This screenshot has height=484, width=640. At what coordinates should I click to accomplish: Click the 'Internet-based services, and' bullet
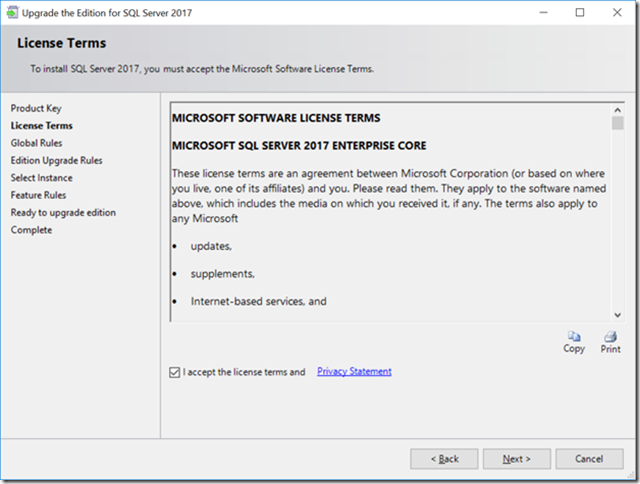tap(258, 302)
